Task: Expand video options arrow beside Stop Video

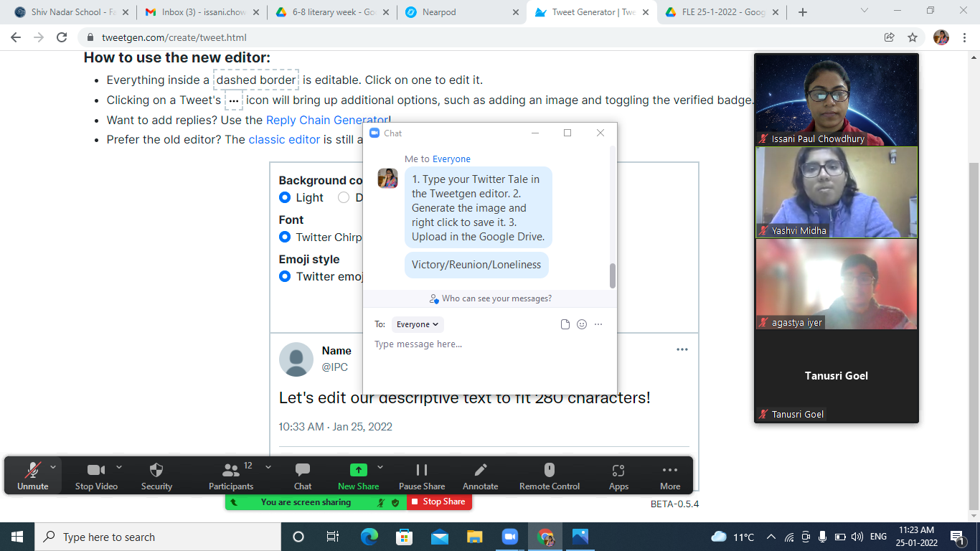Action: (119, 467)
